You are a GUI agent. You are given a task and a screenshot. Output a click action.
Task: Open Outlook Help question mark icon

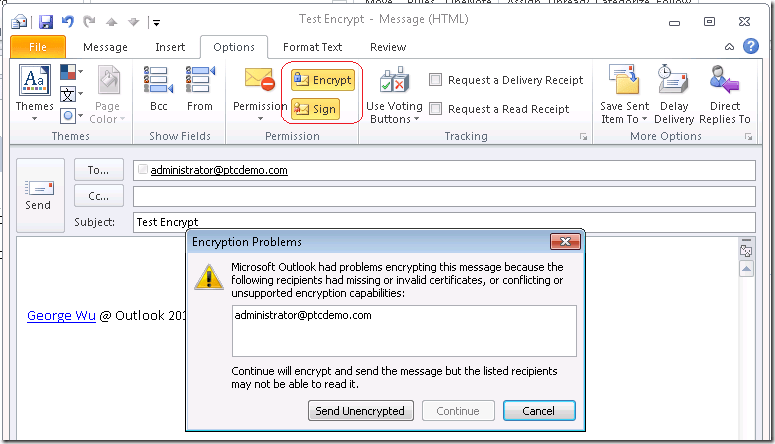coord(751,46)
